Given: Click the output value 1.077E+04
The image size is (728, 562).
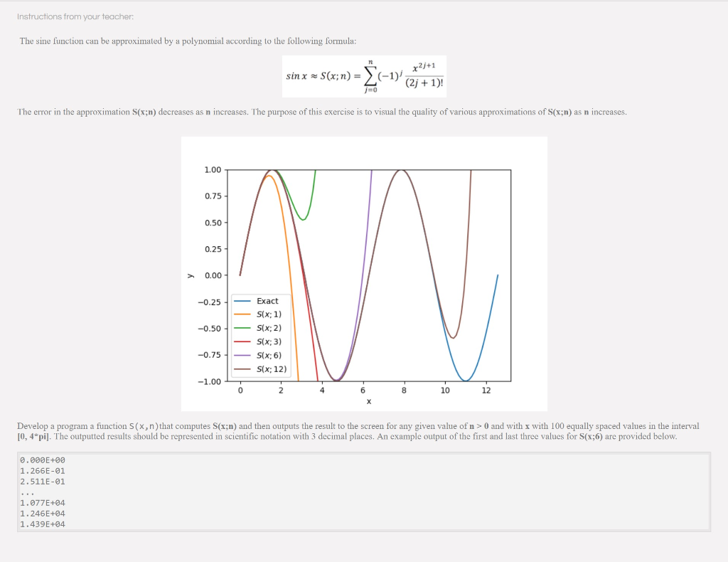Looking at the screenshot, I should point(42,503).
